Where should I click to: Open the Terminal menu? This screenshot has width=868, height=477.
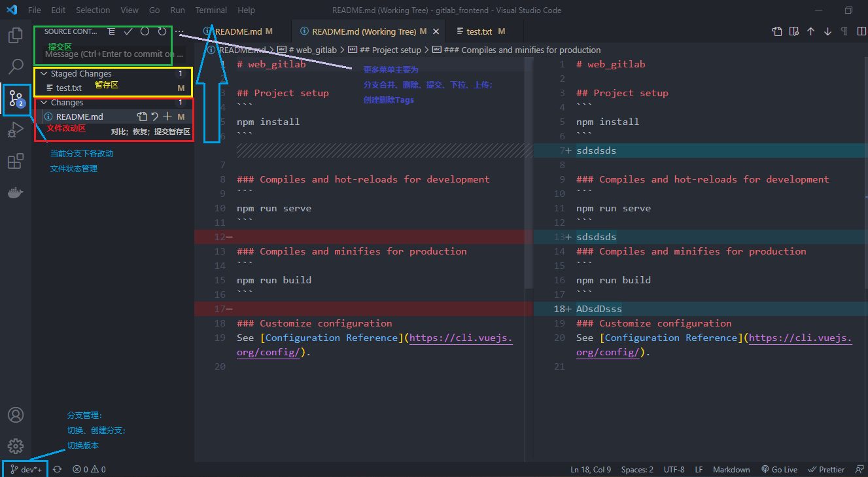[x=211, y=10]
